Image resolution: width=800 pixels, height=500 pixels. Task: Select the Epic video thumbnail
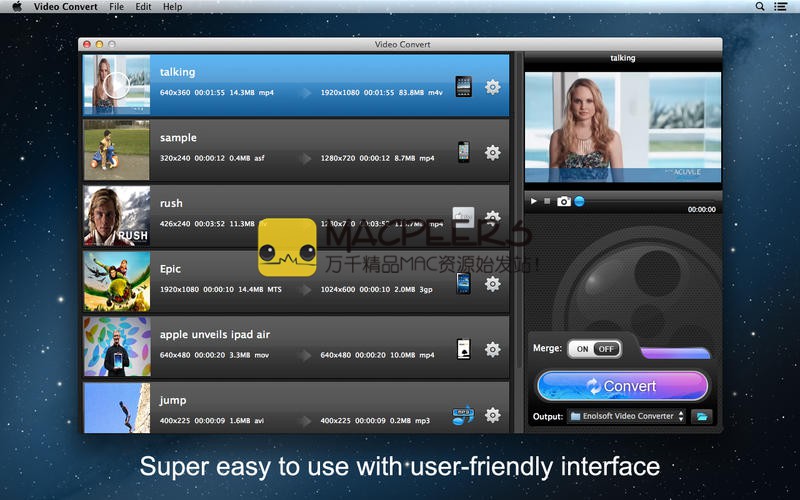pyautogui.click(x=117, y=281)
